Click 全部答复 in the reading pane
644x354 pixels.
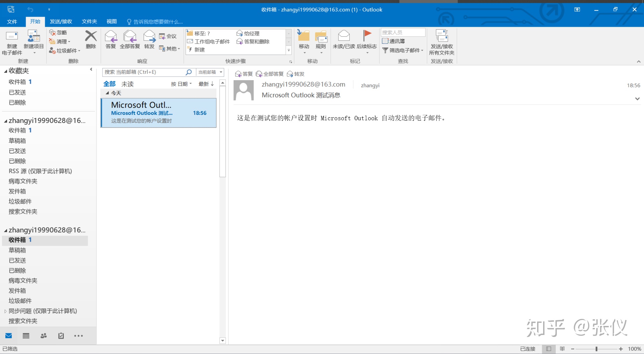pyautogui.click(x=270, y=74)
